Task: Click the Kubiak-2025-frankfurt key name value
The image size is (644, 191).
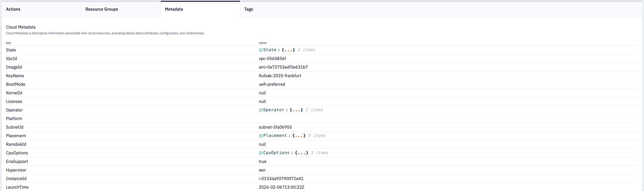Action: tap(280, 76)
